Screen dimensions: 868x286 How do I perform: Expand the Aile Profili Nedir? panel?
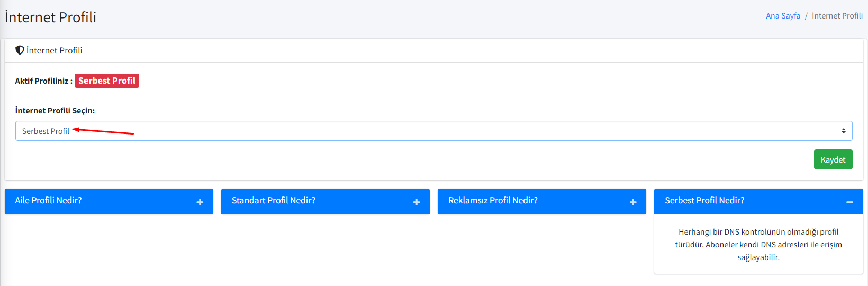(49, 201)
